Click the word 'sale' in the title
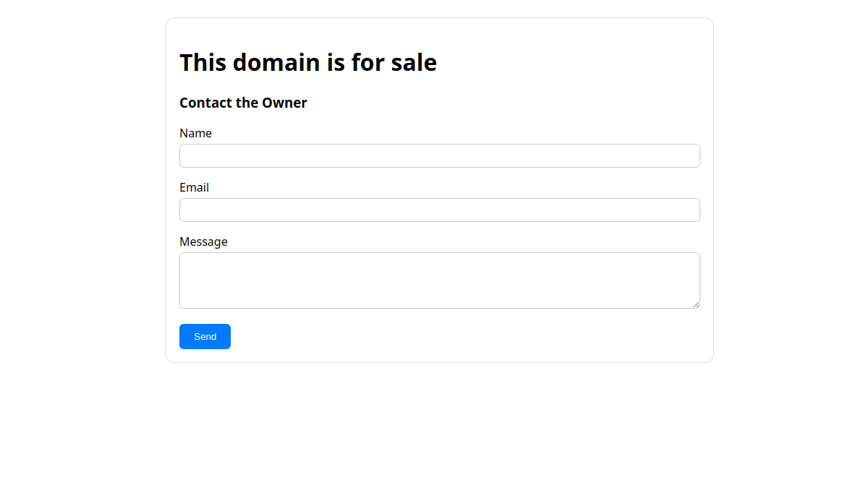 414,63
